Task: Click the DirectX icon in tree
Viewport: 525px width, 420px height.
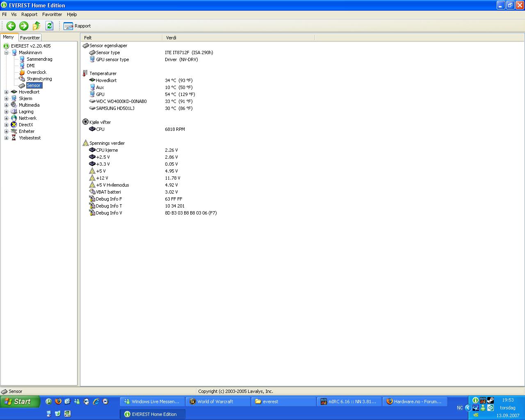Action: (x=14, y=125)
